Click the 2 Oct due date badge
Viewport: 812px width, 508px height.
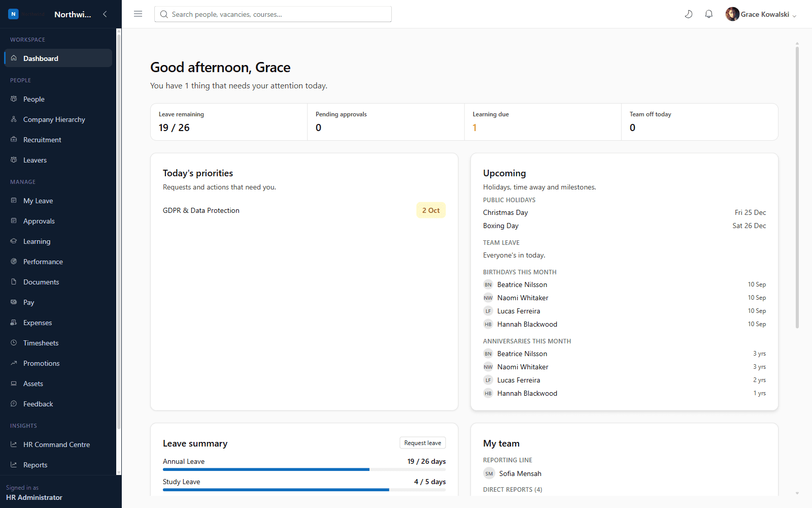(431, 210)
